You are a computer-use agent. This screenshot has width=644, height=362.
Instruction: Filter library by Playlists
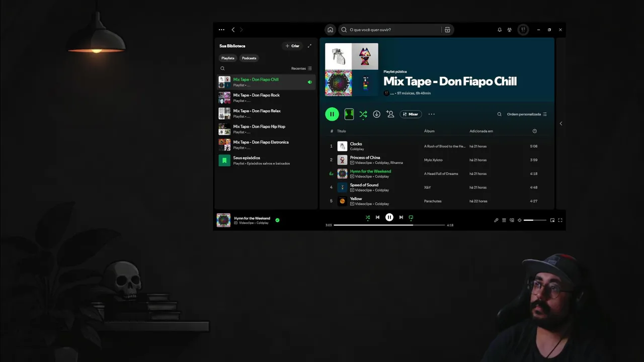point(228,58)
